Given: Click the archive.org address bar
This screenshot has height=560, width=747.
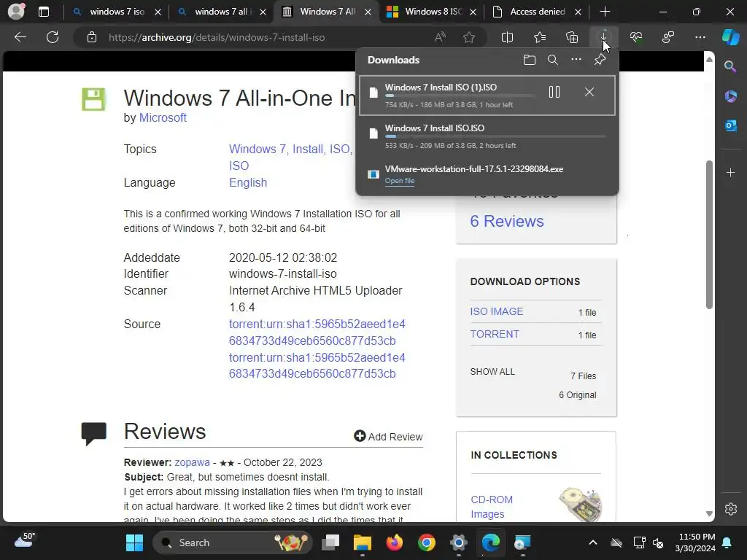Looking at the screenshot, I should click(217, 37).
